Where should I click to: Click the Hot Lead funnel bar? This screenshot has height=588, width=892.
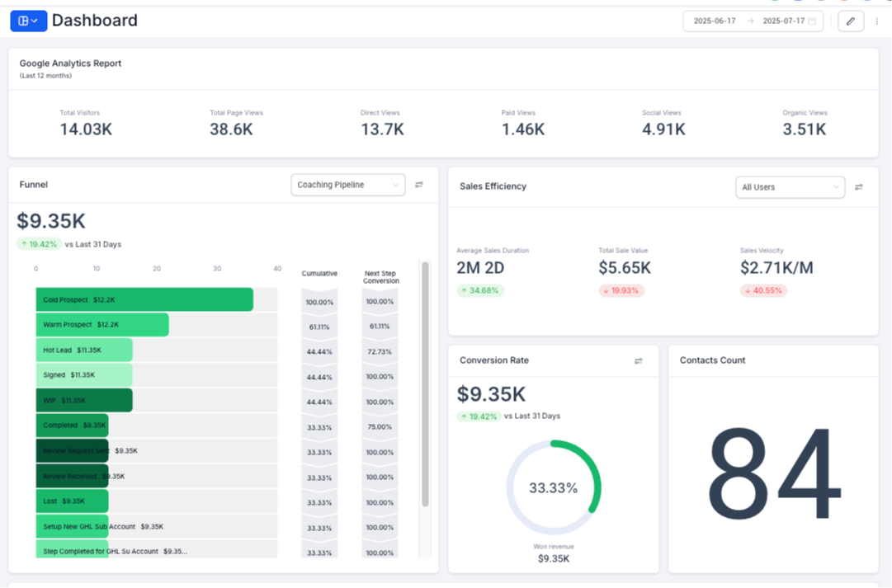pyautogui.click(x=83, y=350)
